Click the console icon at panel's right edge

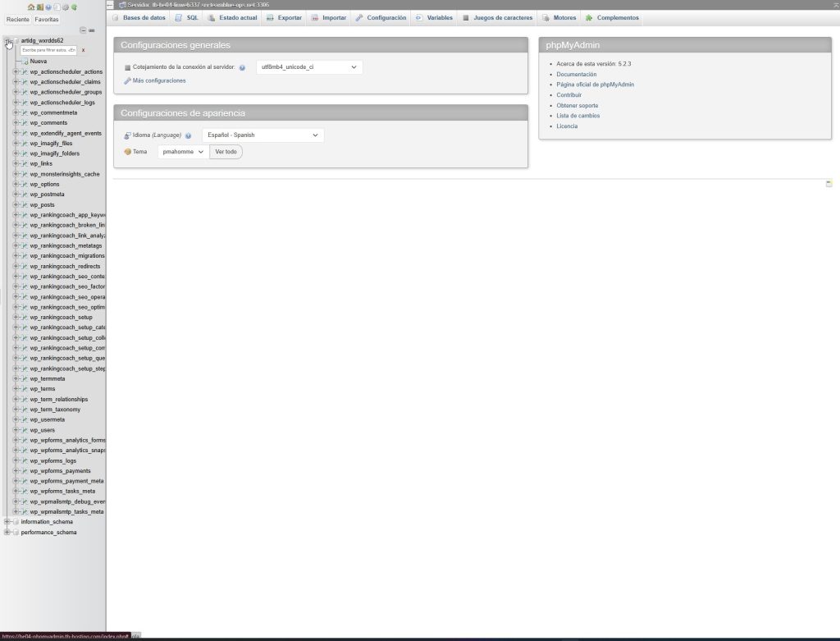[x=829, y=184]
